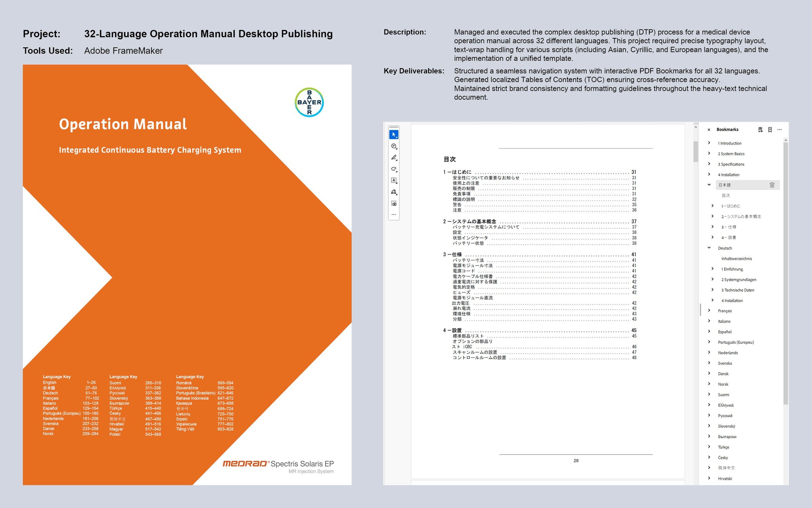This screenshot has height=508, width=812.
Task: Select the Русский bookmark
Action: 725,416
